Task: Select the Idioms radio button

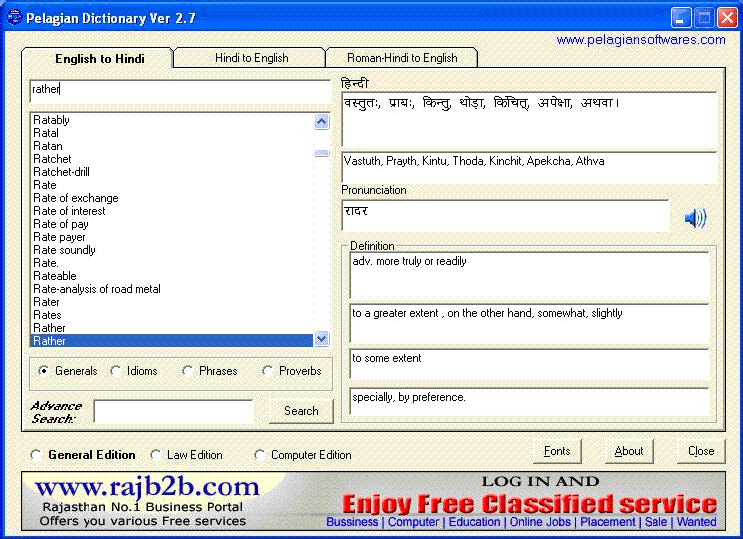Action: click(x=116, y=371)
